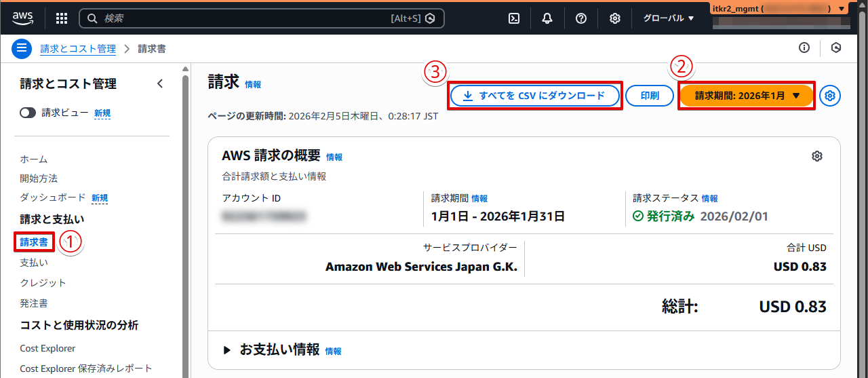868x378 pixels.
Task: Open 開始方法 in the sidebar
Action: [39, 178]
